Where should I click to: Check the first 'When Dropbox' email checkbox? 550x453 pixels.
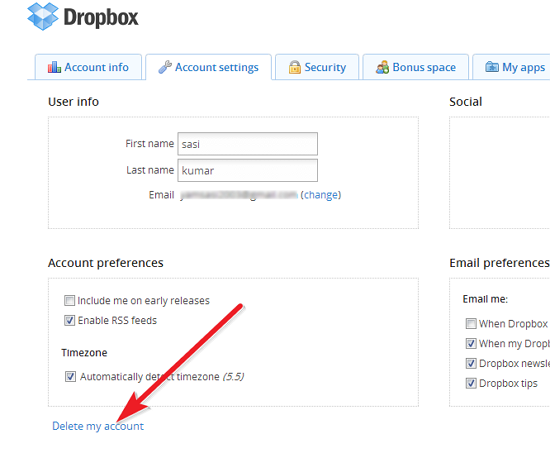tap(471, 324)
